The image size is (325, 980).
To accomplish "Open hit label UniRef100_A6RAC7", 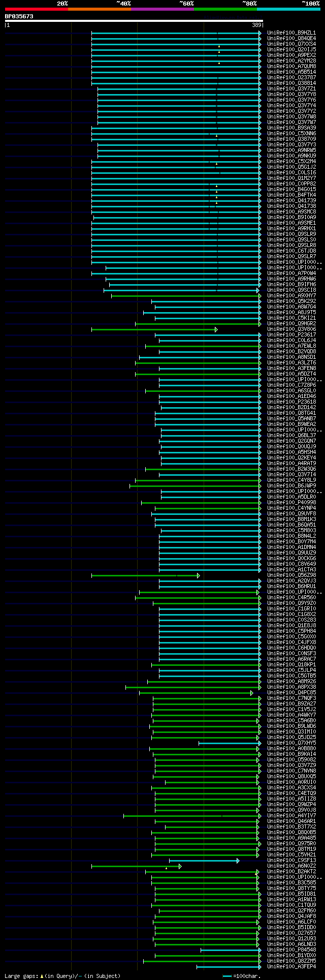I will 291,659.
